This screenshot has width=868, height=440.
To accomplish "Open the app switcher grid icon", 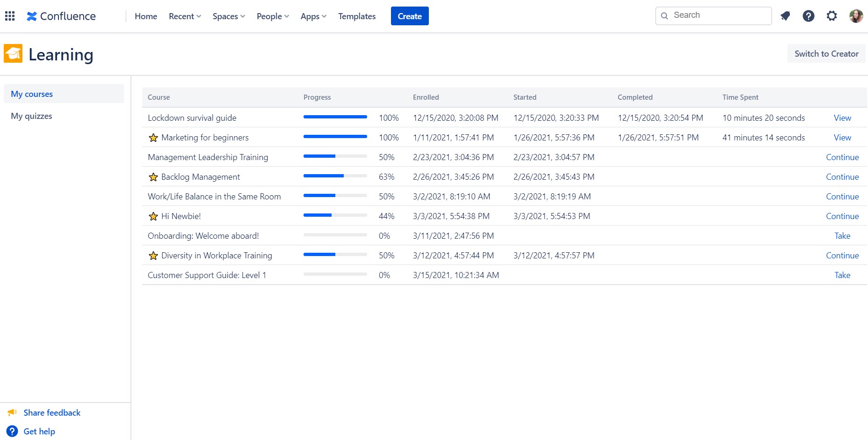I will (x=10, y=16).
